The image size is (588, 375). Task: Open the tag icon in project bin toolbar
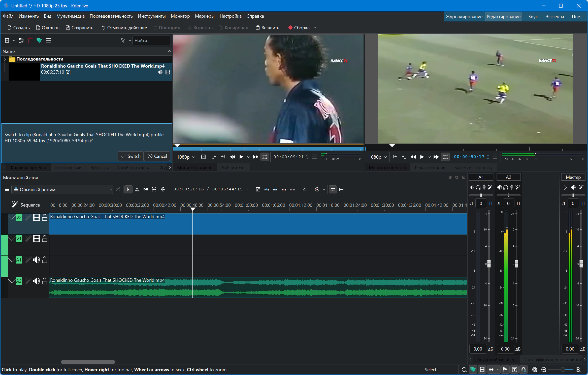(x=39, y=40)
